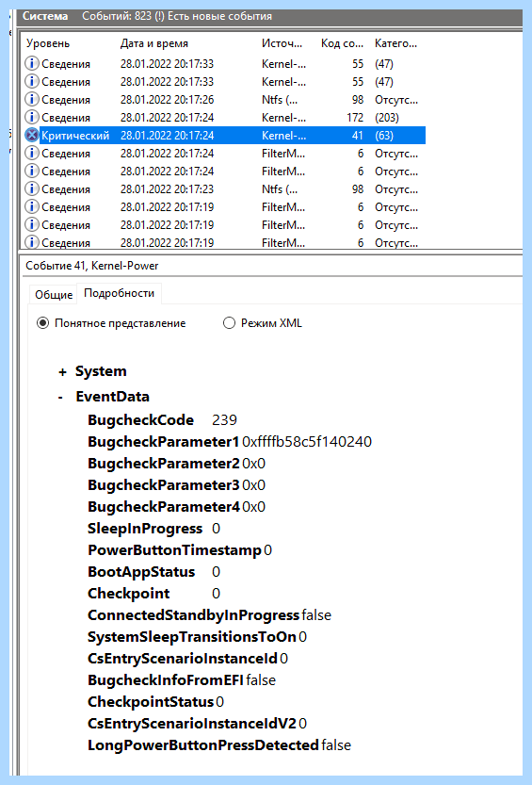
Task: Click the Система panel title
Action: pyautogui.click(x=45, y=16)
